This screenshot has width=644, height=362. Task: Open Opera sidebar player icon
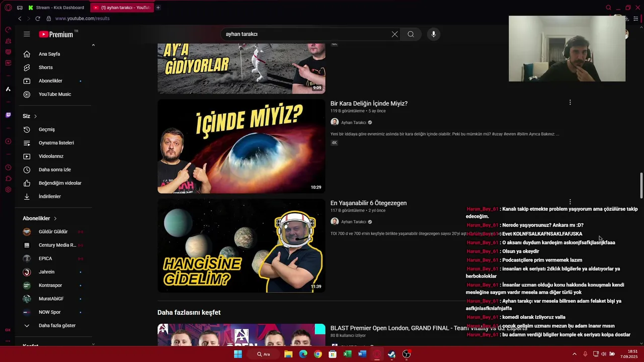click(x=8, y=141)
